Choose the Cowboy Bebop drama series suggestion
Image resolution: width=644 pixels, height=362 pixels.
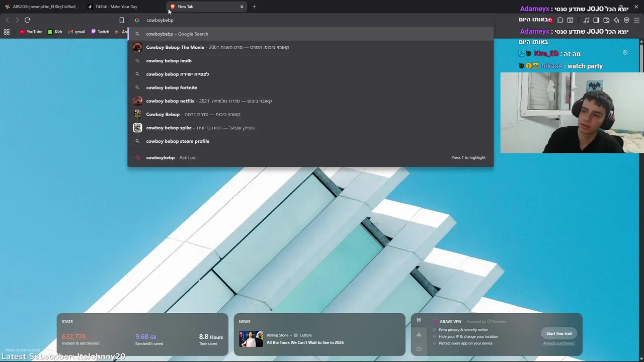310,114
